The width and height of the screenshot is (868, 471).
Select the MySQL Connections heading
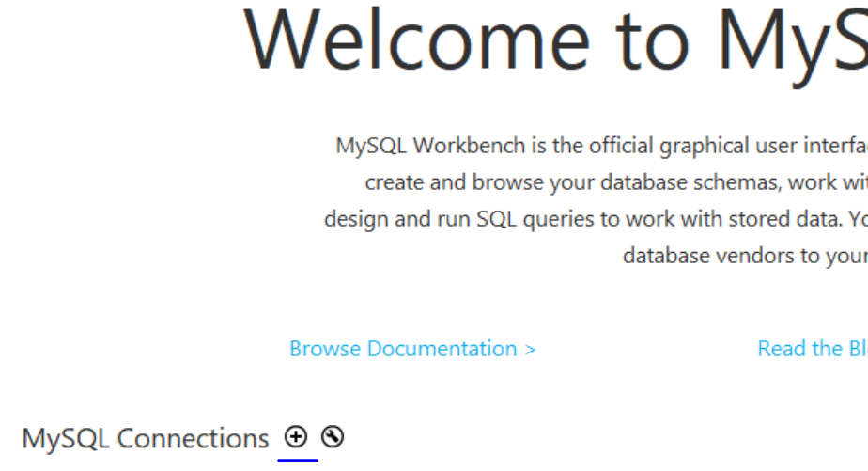point(145,438)
